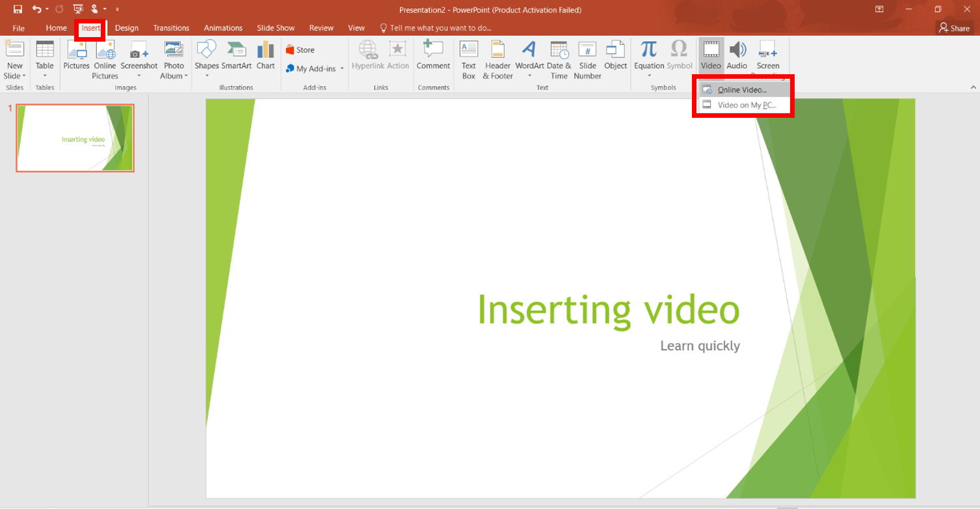Image resolution: width=980 pixels, height=509 pixels.
Task: Select the slide 1 thumbnail
Action: tap(75, 138)
